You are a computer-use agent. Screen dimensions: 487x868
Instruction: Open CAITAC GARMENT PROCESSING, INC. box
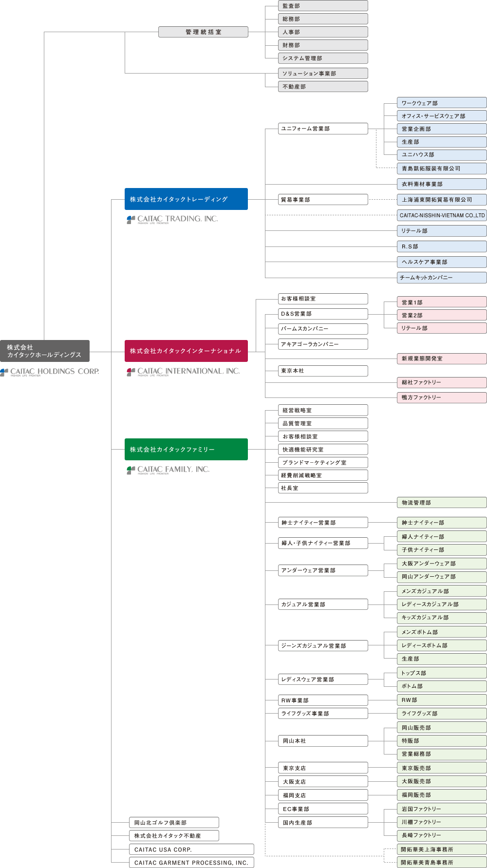point(191,863)
